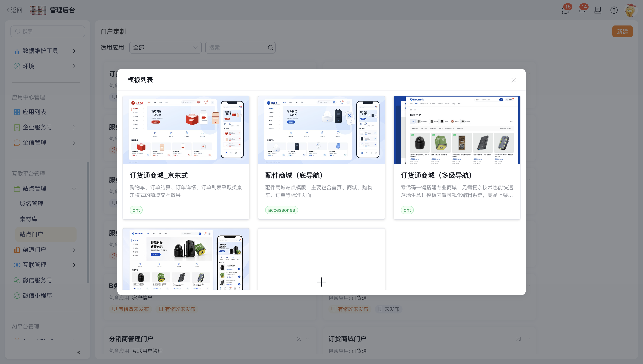Select 站点门户 in the sidebar
Viewport: 643px width, 364px height.
46,234
